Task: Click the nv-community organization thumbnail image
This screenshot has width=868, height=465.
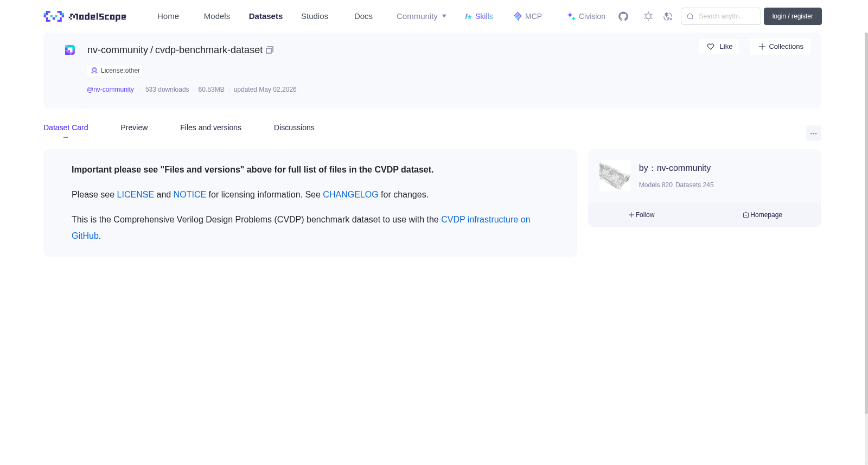Action: coord(615,175)
